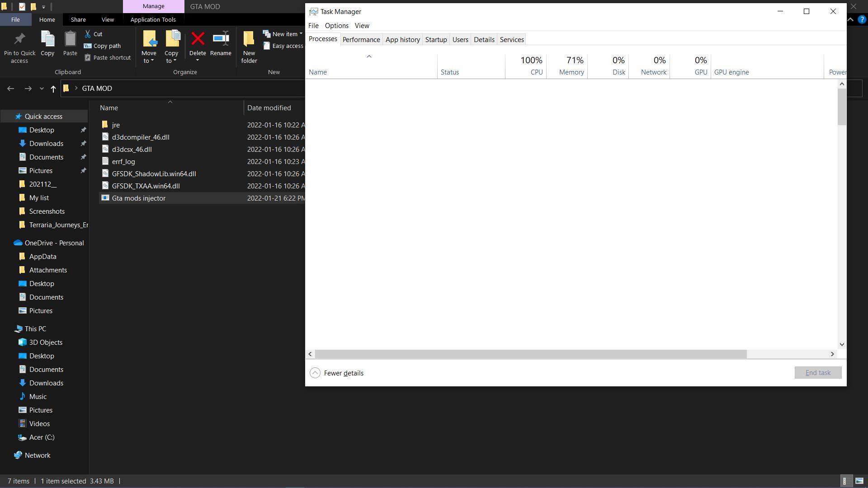The image size is (868, 488).
Task: Switch to large icons view toggle
Action: point(859,481)
